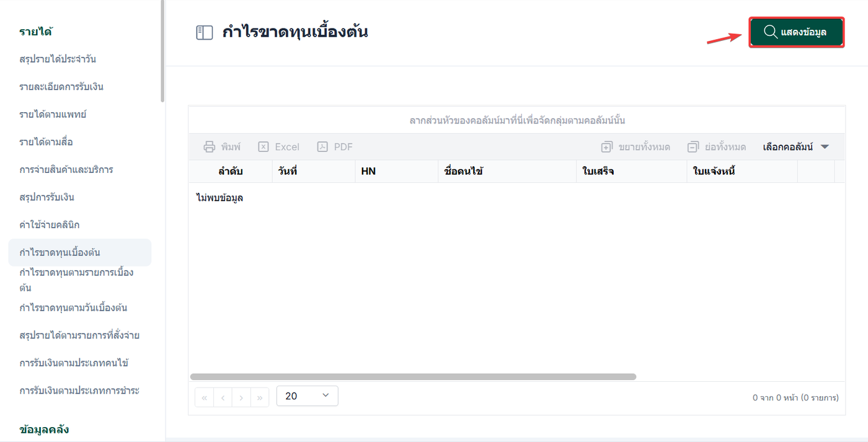This screenshot has height=442, width=868.
Task: Sort by the วันที่ column header
Action: point(313,171)
